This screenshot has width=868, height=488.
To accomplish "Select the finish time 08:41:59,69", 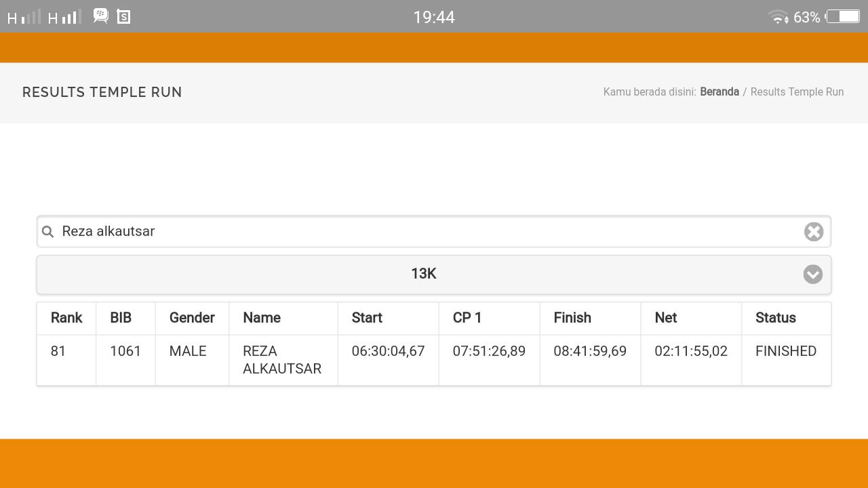I will pos(590,351).
